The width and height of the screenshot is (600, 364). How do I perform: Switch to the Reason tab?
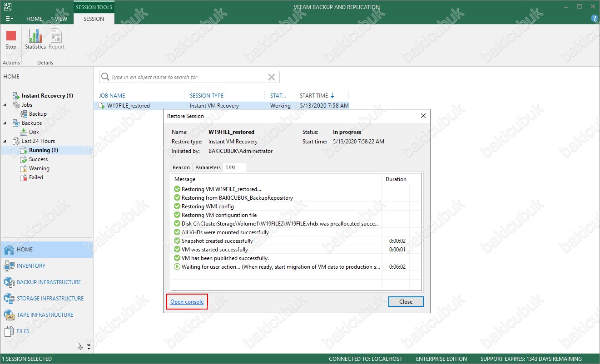tap(181, 167)
